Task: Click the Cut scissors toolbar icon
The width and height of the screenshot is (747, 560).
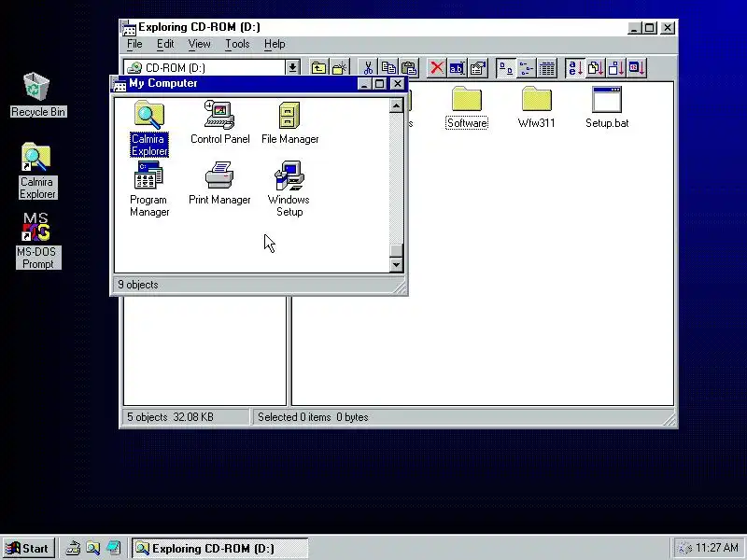Action: pos(368,68)
